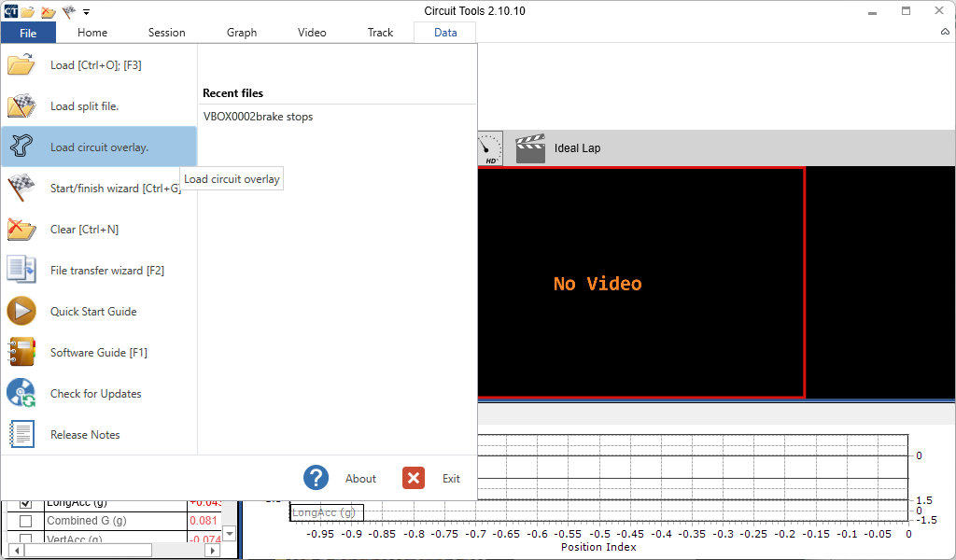This screenshot has height=560, width=956.
Task: Click the Combined G (g) channel name
Action: pyautogui.click(x=87, y=521)
